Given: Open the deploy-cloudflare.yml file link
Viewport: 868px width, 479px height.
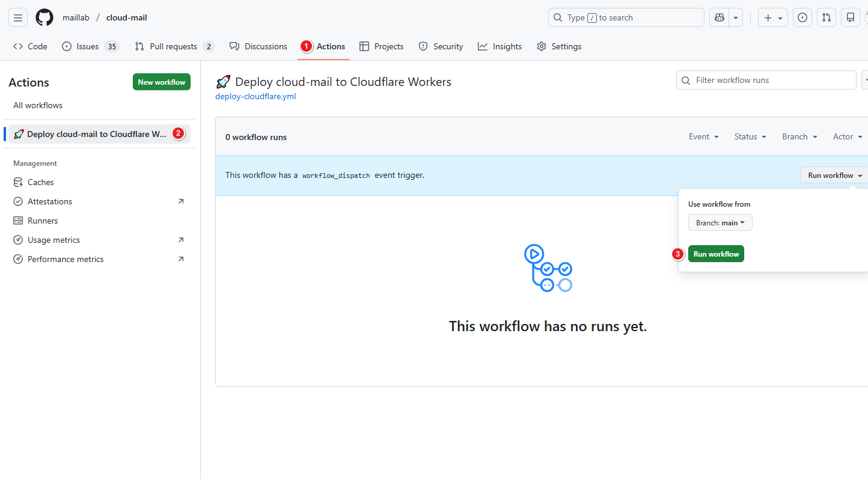Looking at the screenshot, I should pos(255,96).
